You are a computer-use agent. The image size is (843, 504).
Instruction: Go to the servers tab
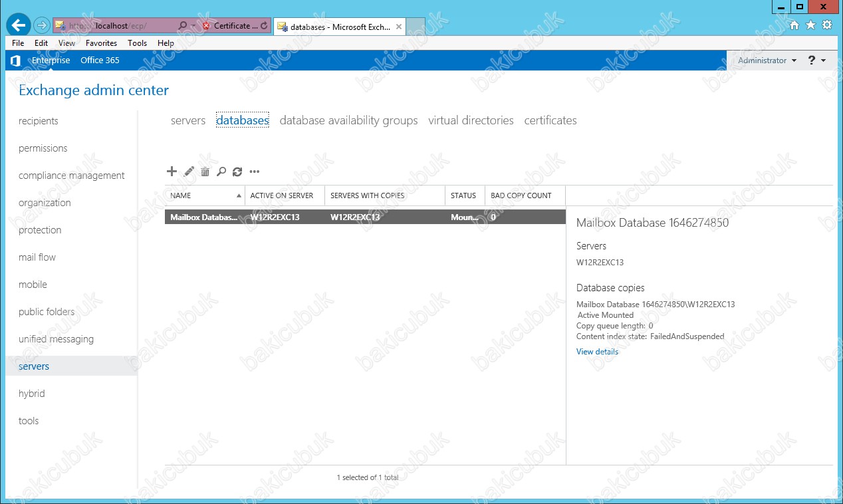point(188,120)
